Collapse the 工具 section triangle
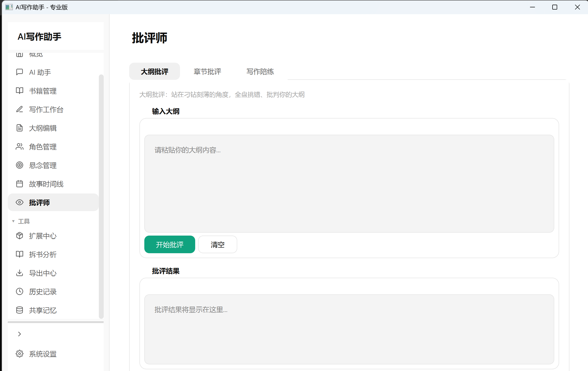The width and height of the screenshot is (588, 371). (x=13, y=221)
